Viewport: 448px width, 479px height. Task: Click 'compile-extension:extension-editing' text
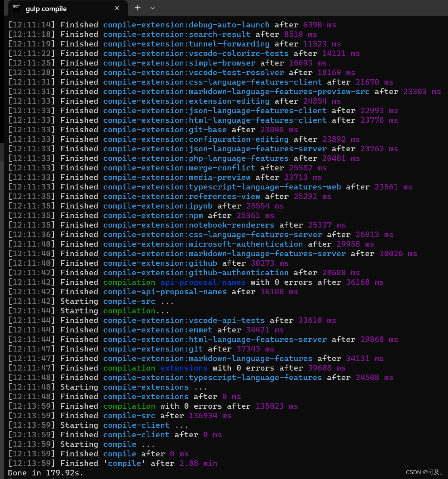[x=186, y=101]
